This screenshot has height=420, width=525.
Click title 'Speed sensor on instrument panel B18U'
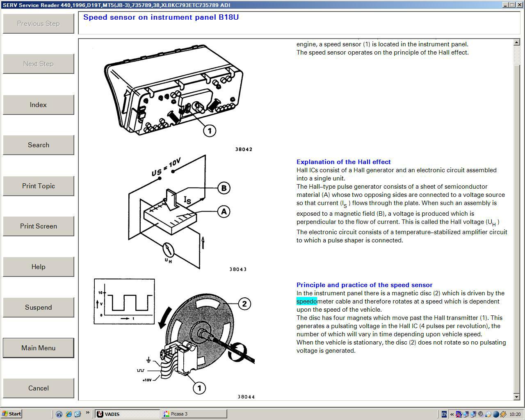pyautogui.click(x=161, y=17)
